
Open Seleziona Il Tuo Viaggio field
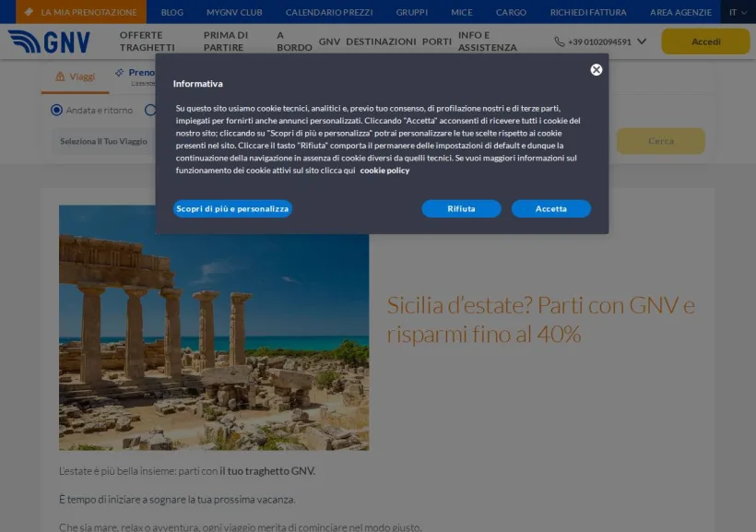[x=103, y=141]
